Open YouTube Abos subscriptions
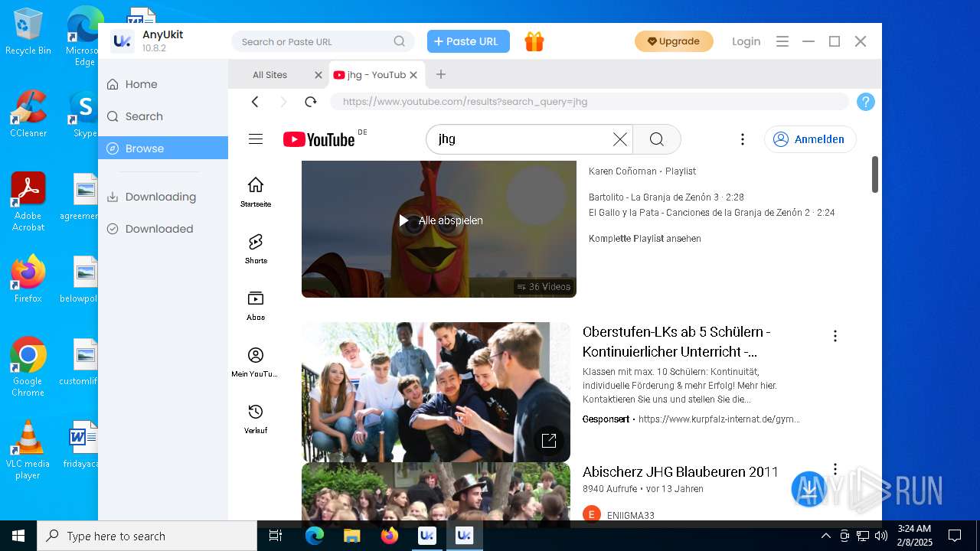The image size is (980, 551). (x=256, y=305)
